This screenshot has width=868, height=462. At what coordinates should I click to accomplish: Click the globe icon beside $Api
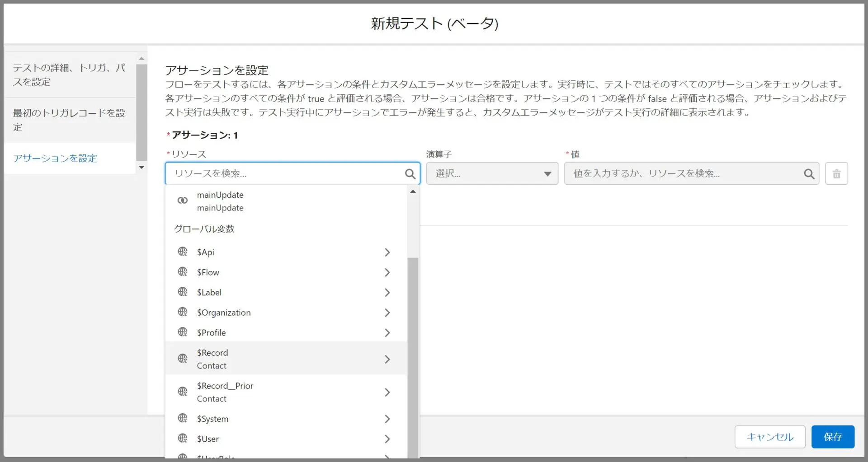tap(183, 252)
